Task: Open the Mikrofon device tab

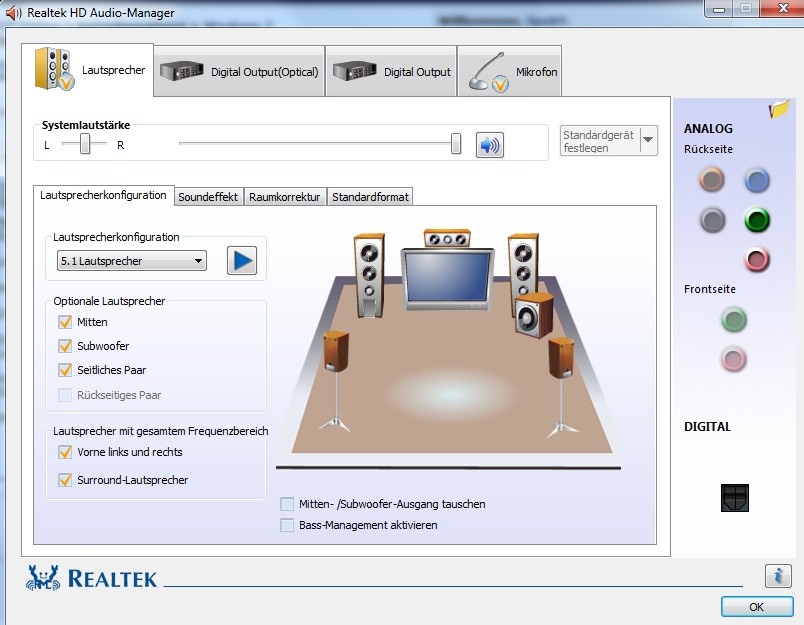Action: coord(510,72)
